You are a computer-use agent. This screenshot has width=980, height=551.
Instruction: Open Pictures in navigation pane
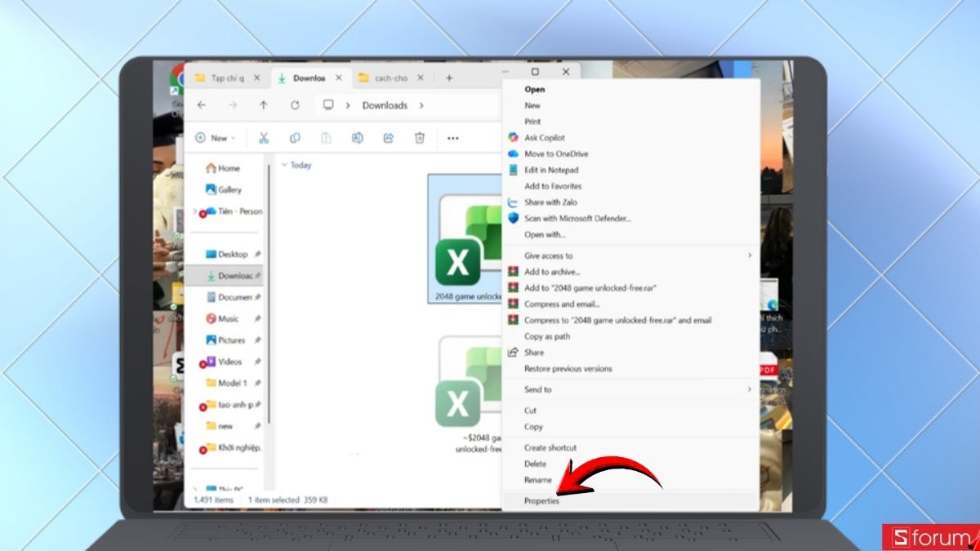coord(225,340)
